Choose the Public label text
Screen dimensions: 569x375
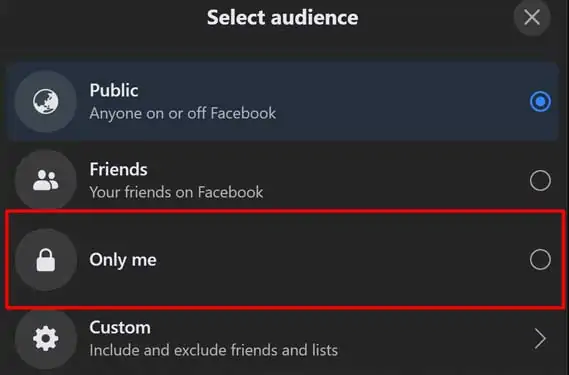pos(114,90)
